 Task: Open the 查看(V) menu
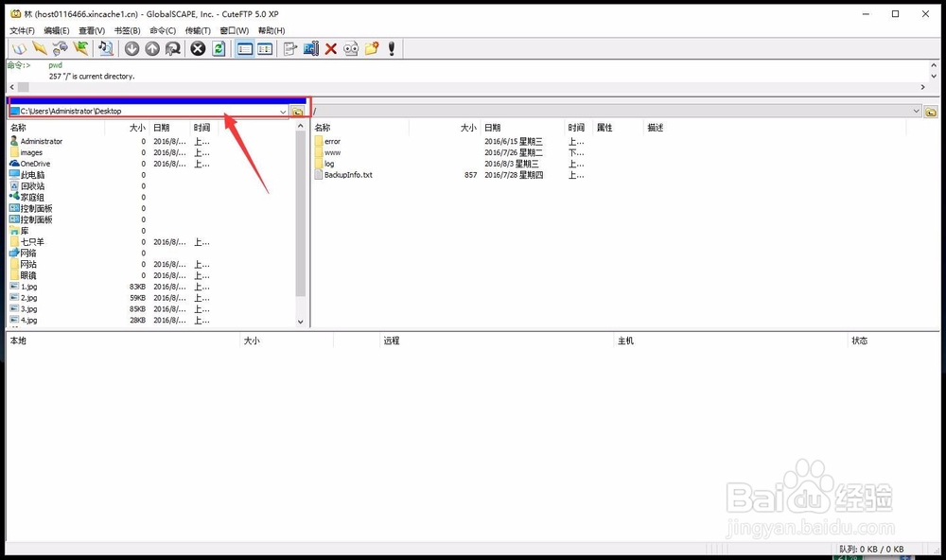[92, 31]
